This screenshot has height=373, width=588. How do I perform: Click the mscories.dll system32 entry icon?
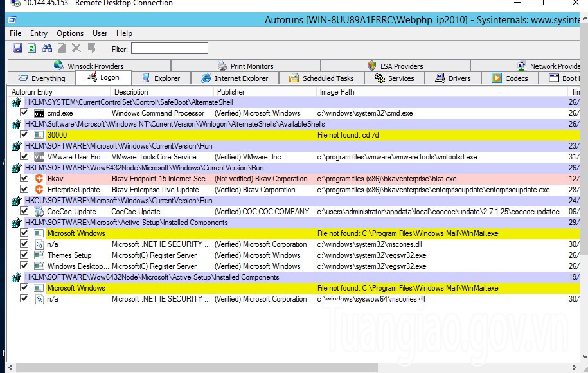click(39, 244)
